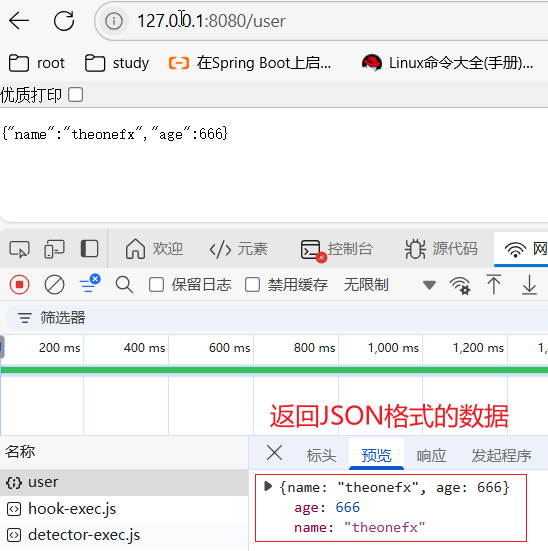Collapse the JSON object preview triangle
This screenshot has height=551, width=548.
pos(268,487)
